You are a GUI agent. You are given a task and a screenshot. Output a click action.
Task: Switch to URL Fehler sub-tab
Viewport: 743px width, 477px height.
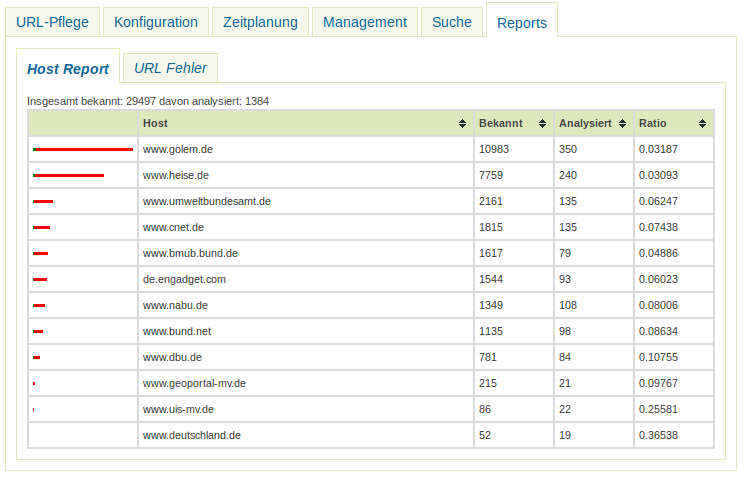(x=170, y=68)
